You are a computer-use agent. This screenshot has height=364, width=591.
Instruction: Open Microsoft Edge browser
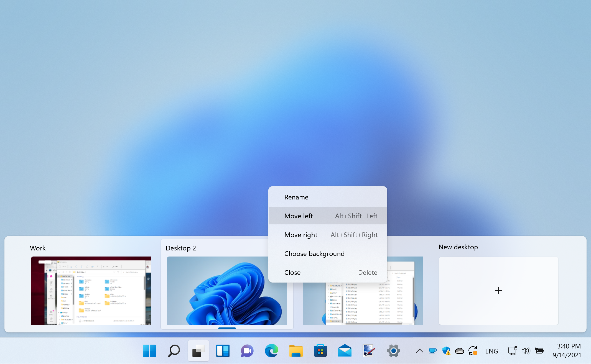(271, 351)
